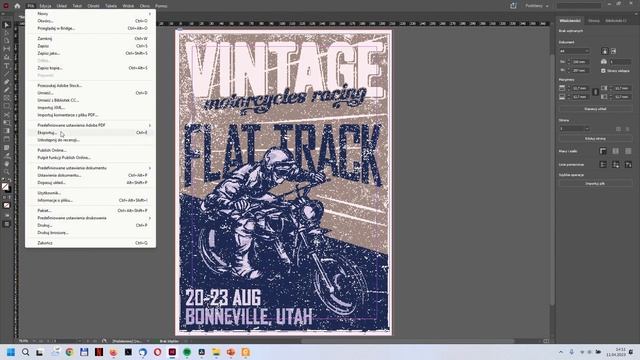Choose Zakończ to quit InDesign
Screen dimensions: 640x360
[x=90, y=243]
